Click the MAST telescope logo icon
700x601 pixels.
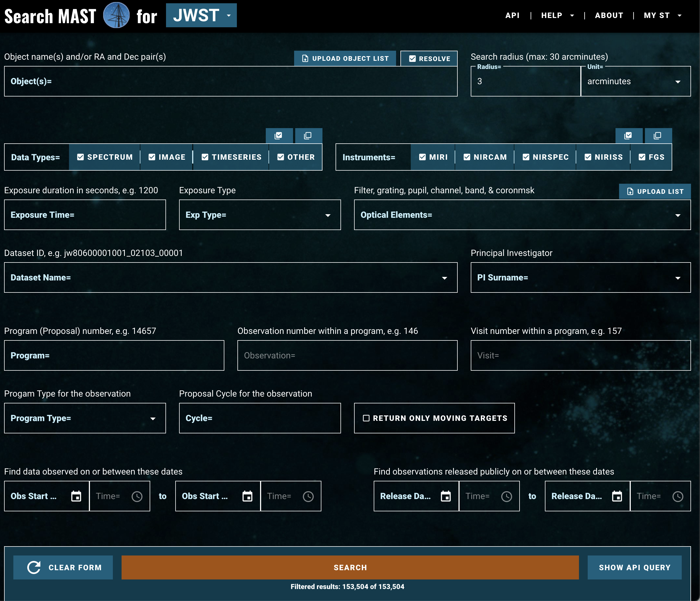(x=116, y=16)
